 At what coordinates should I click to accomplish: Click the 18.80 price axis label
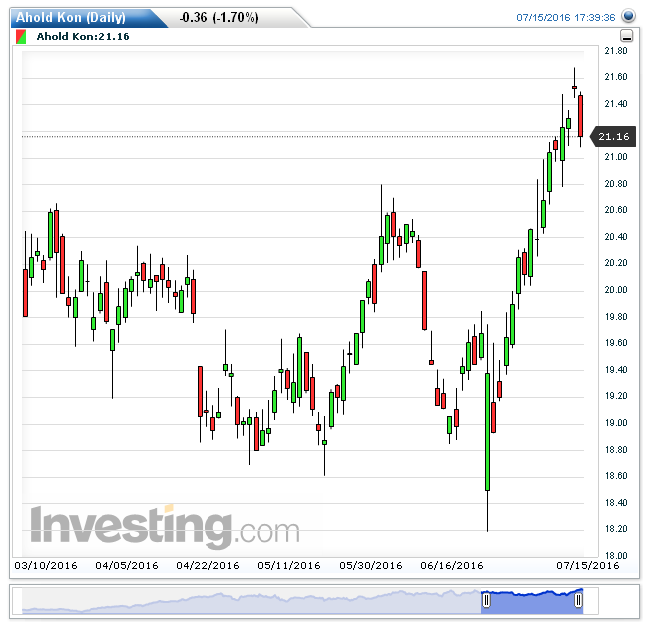[616, 450]
